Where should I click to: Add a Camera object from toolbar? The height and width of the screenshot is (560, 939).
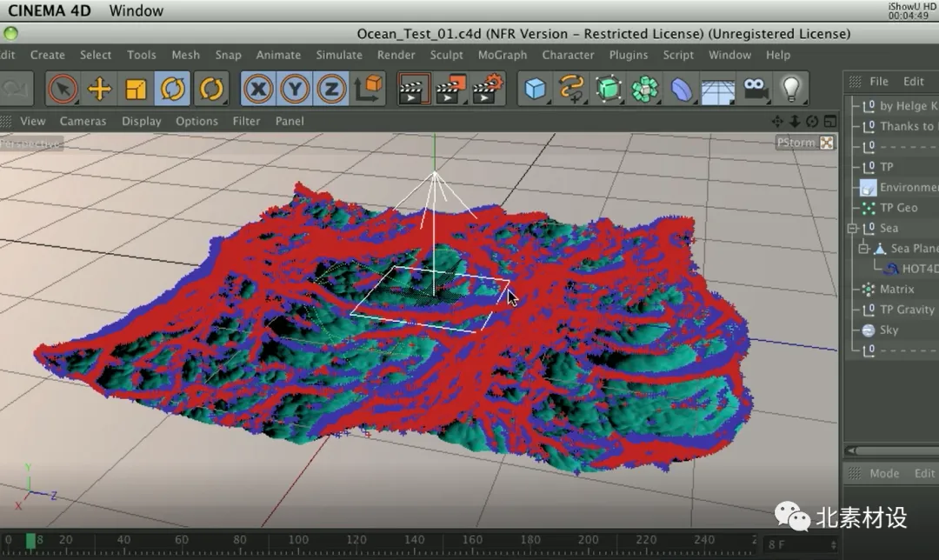point(755,90)
